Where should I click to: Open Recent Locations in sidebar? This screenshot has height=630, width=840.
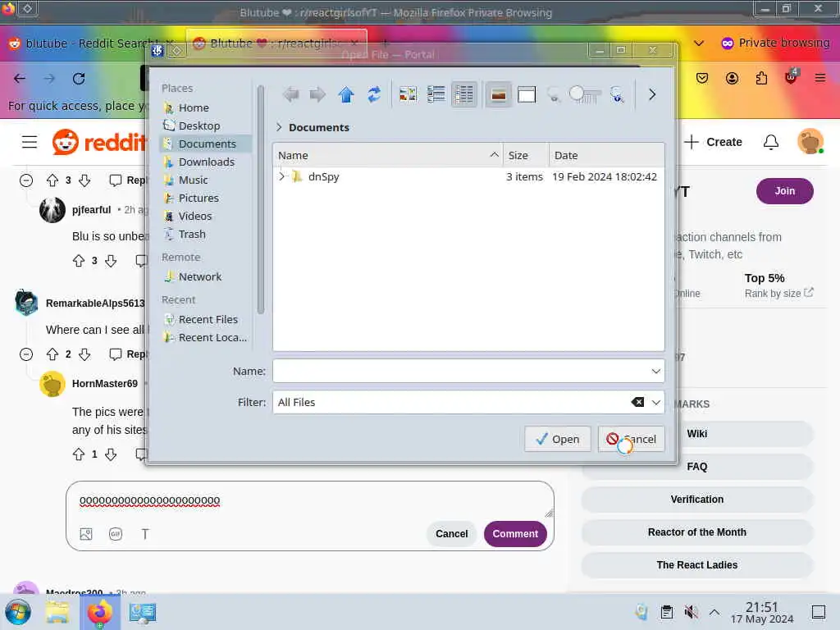point(206,337)
